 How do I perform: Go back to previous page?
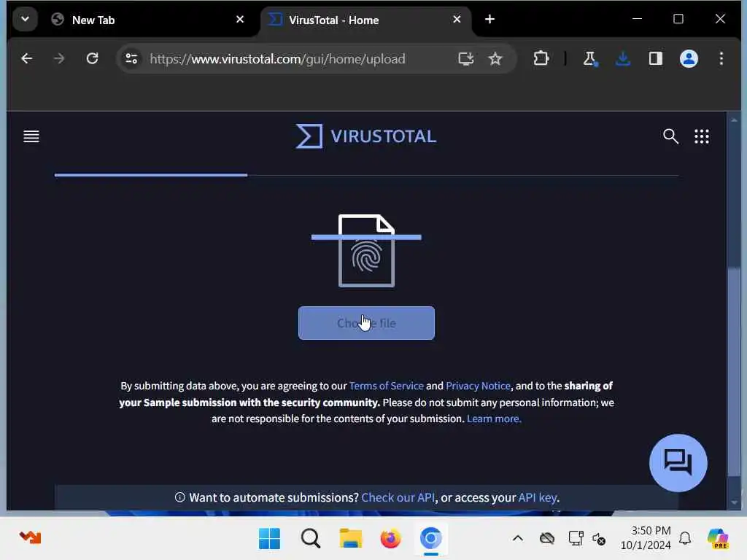(27, 58)
